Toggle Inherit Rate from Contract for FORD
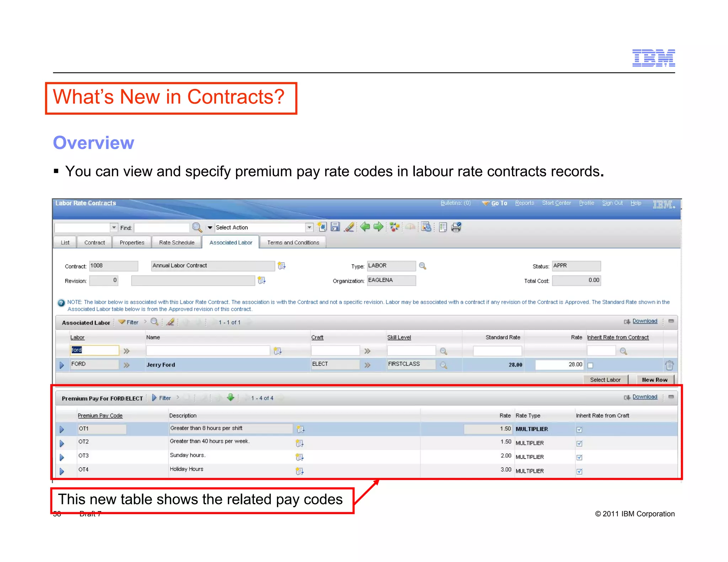This screenshot has width=728, height=562. pos(590,366)
